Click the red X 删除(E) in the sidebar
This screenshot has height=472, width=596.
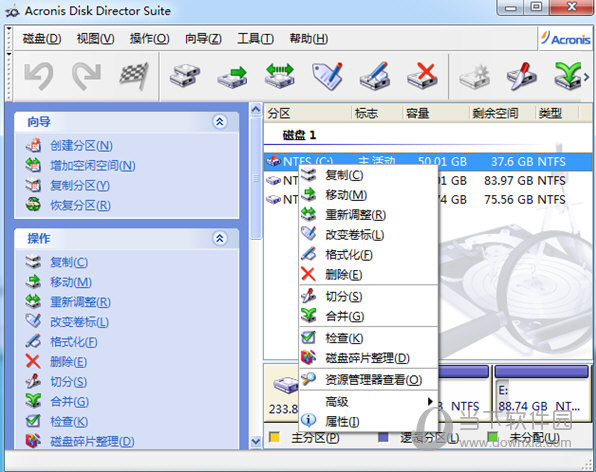tap(33, 361)
